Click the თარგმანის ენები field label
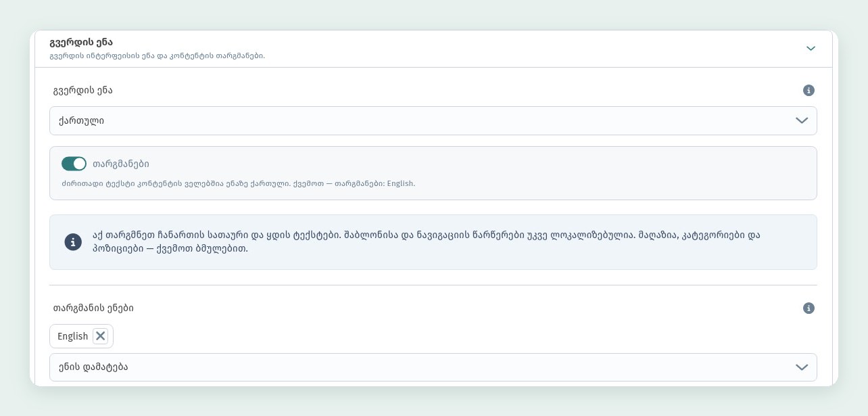The width and height of the screenshot is (868, 416). coord(93,308)
